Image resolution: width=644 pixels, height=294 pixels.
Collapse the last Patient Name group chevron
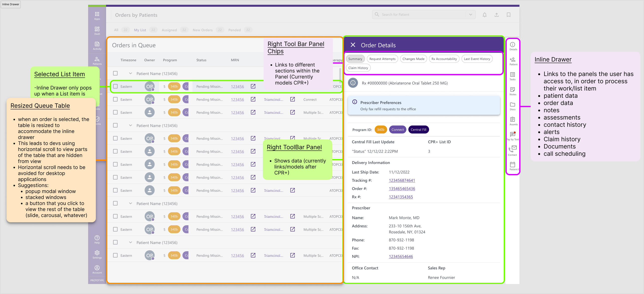pos(130,242)
